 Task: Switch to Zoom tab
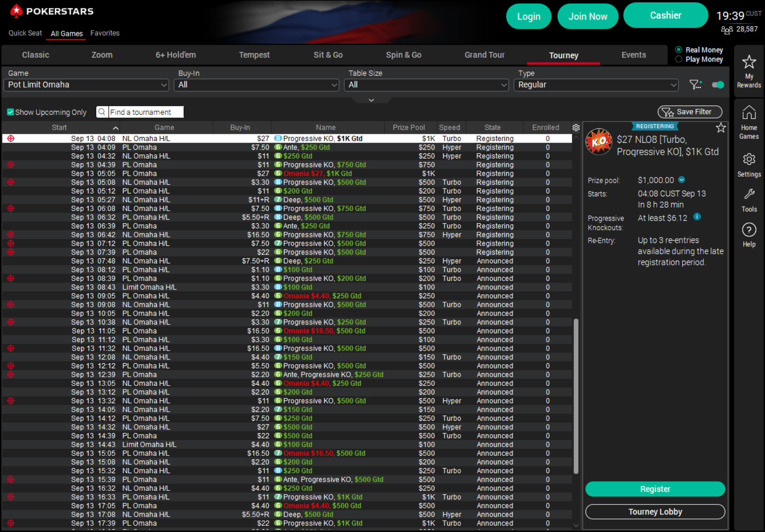pos(102,55)
